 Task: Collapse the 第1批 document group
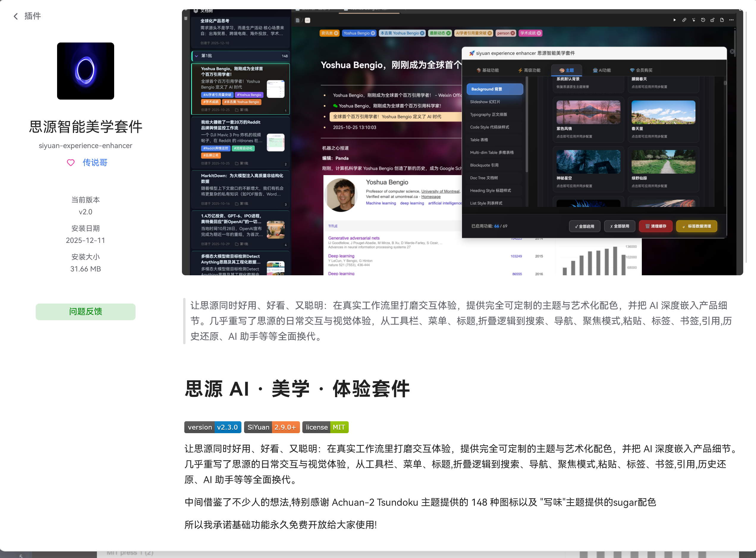[196, 56]
